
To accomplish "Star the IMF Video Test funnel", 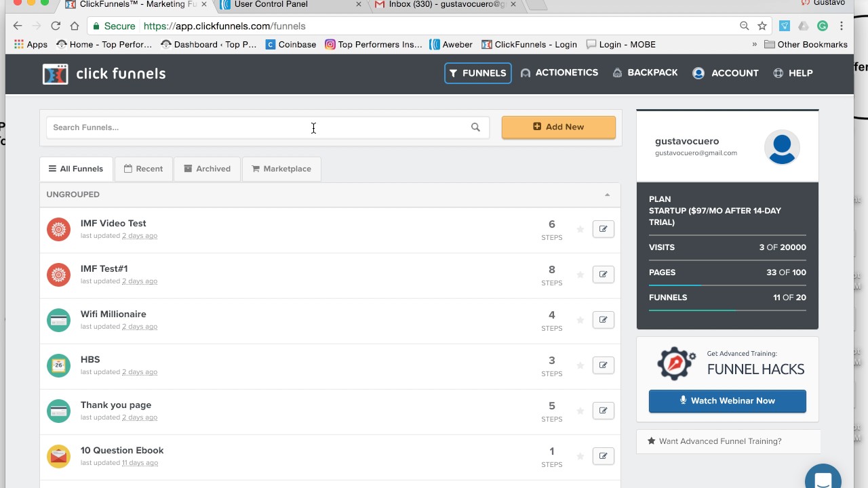I will (x=580, y=229).
